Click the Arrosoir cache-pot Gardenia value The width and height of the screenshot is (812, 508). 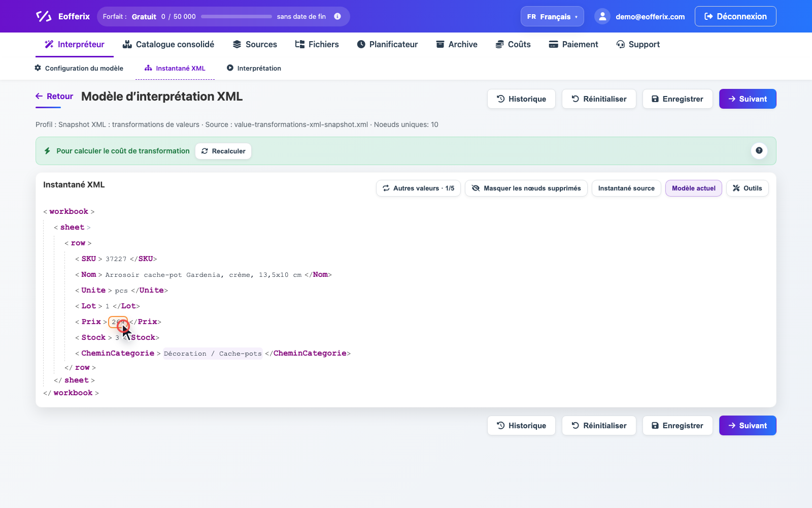tap(203, 275)
